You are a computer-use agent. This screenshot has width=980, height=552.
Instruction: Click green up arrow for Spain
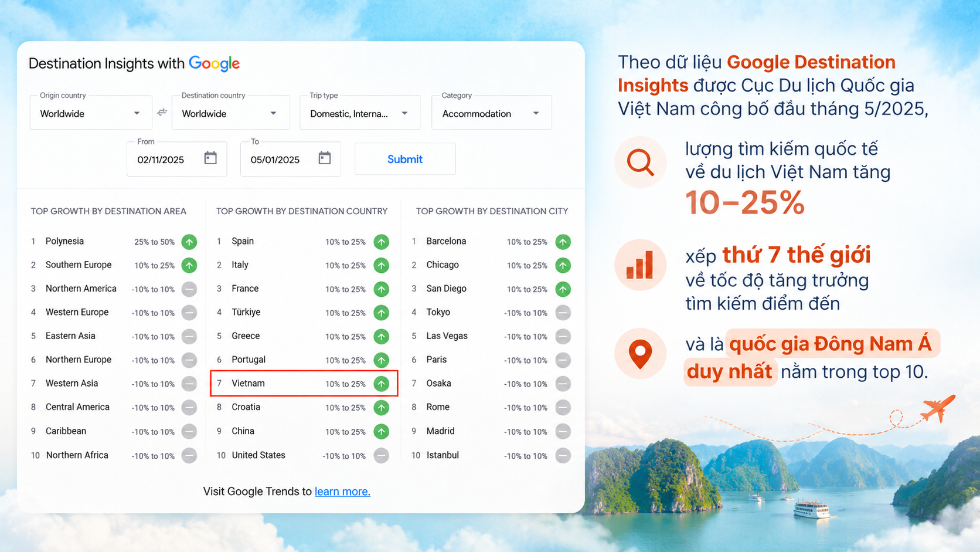(381, 242)
